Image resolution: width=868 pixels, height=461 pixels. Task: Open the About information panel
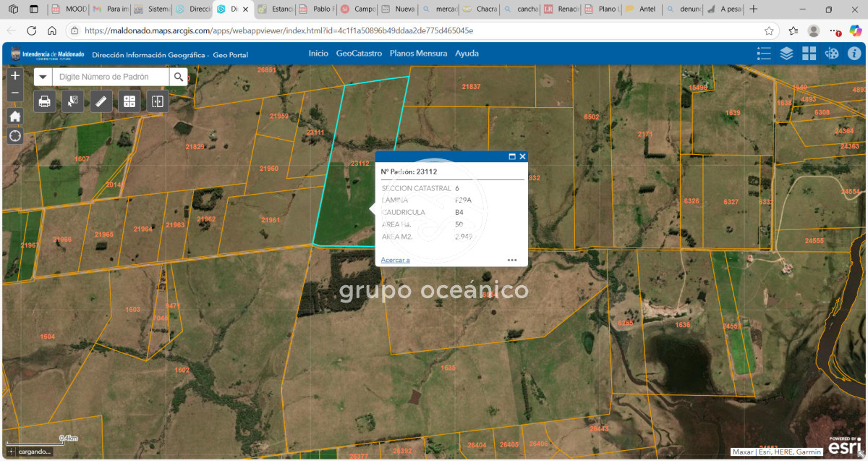(854, 53)
